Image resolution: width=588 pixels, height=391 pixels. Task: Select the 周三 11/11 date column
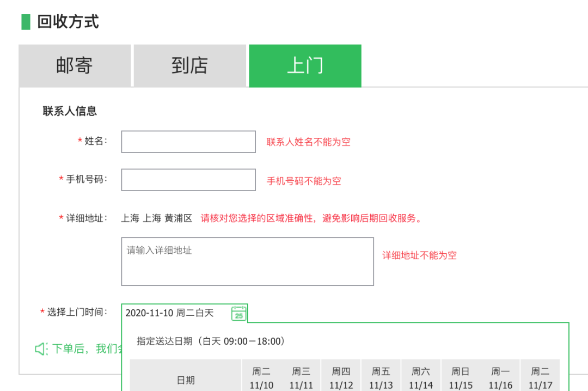tap(301, 376)
